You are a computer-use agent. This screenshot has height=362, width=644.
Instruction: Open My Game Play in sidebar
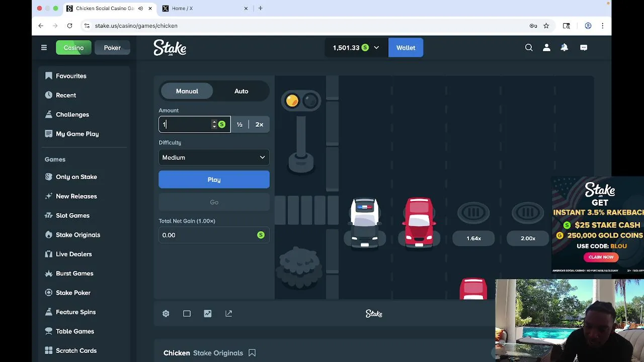tap(77, 134)
